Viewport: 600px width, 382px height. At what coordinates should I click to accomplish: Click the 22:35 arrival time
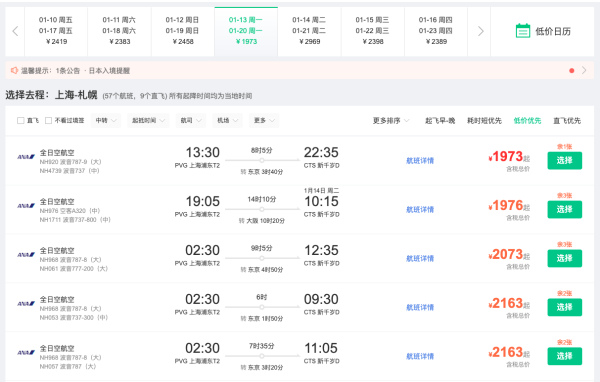pyautogui.click(x=321, y=152)
